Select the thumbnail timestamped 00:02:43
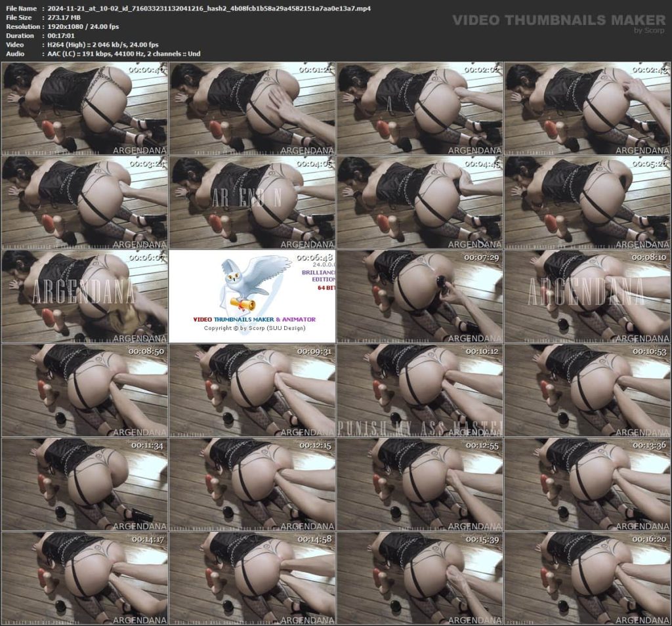 [x=587, y=108]
